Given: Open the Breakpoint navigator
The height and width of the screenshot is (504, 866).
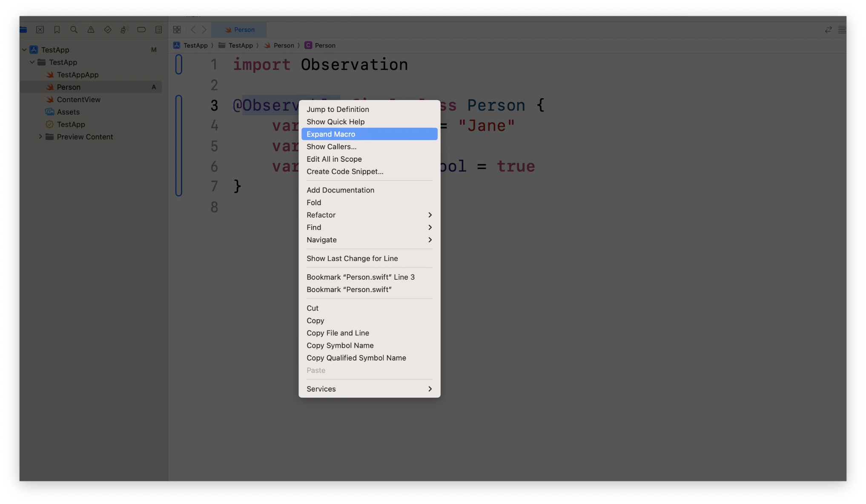Looking at the screenshot, I should tap(141, 29).
